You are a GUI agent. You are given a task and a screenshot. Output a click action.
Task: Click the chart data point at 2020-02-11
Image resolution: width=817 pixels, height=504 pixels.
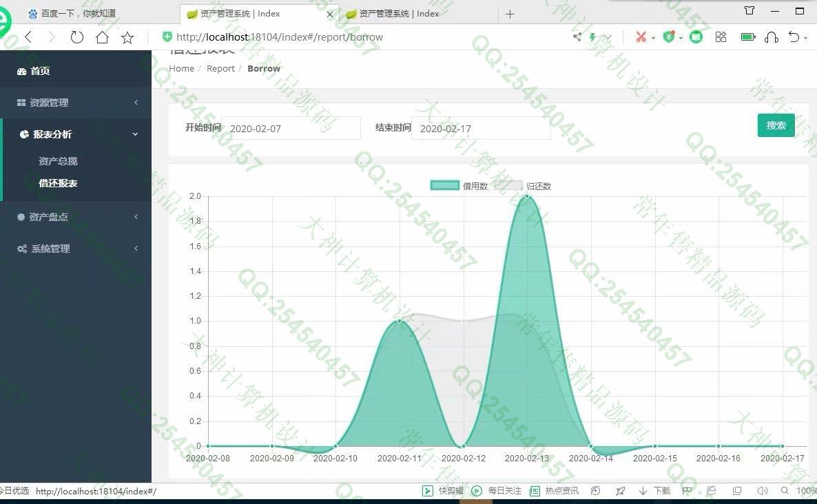[x=400, y=321]
